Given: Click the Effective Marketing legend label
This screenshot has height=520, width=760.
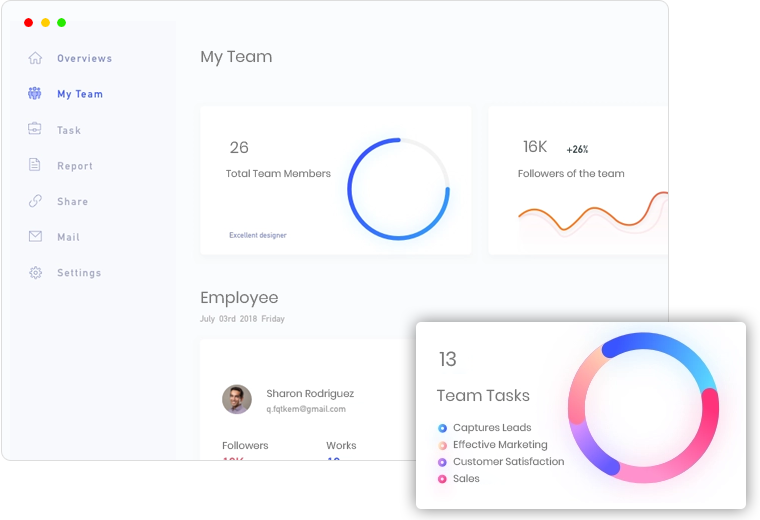Looking at the screenshot, I should click(x=500, y=444).
